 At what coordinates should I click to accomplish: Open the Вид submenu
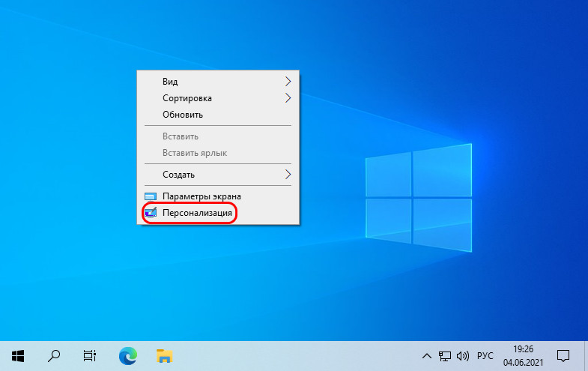218,82
